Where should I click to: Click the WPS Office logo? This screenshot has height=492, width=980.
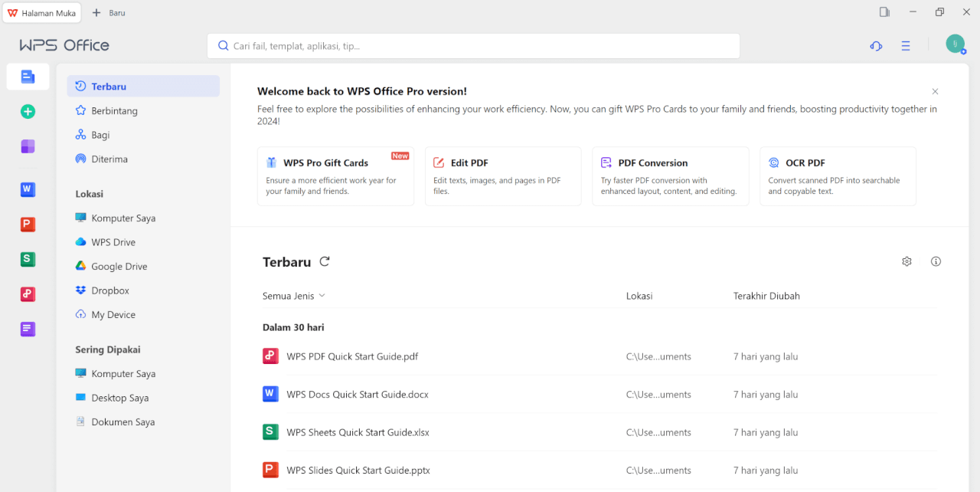tap(64, 45)
